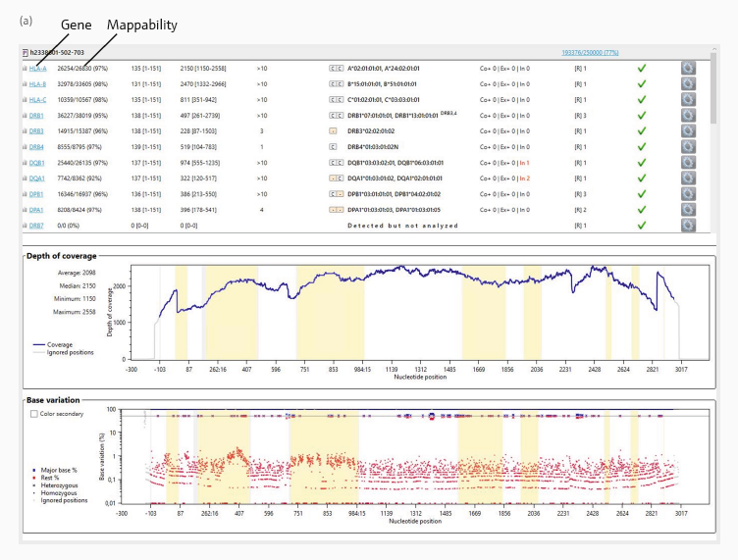Screen dimensions: 738x560
Task: Click the orange allele icon beside DRB3*02:02:01:02
Action: coord(335,131)
